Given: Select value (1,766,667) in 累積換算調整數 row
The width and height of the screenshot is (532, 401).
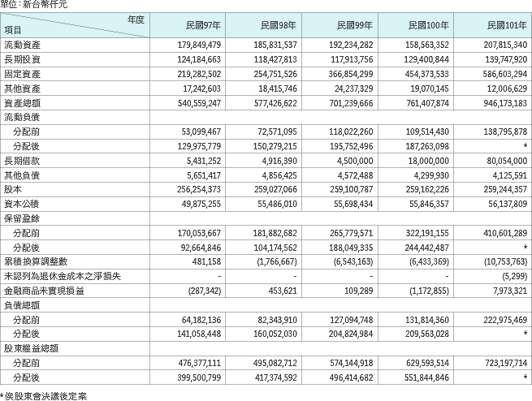Looking at the screenshot, I should coord(278,261).
